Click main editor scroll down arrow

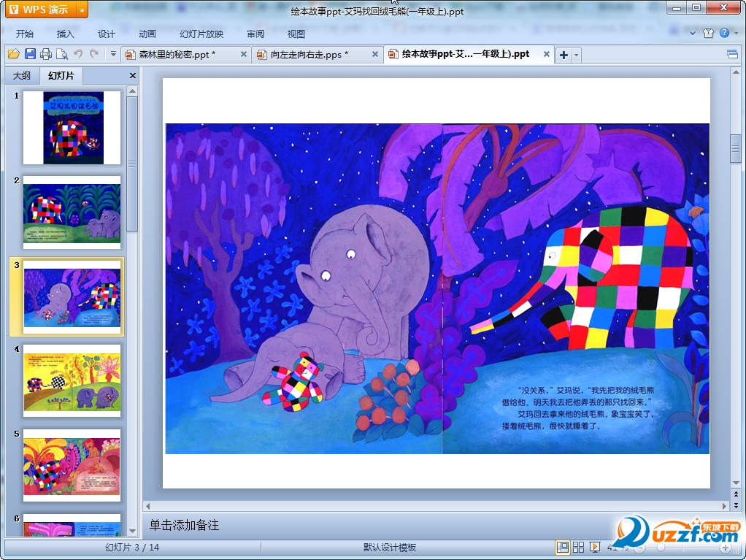click(x=736, y=483)
